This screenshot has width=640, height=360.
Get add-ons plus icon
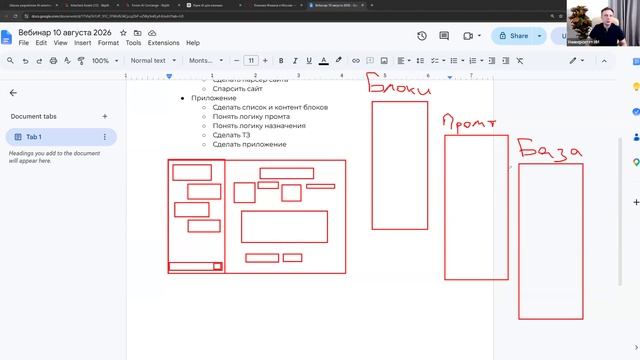coord(636,202)
